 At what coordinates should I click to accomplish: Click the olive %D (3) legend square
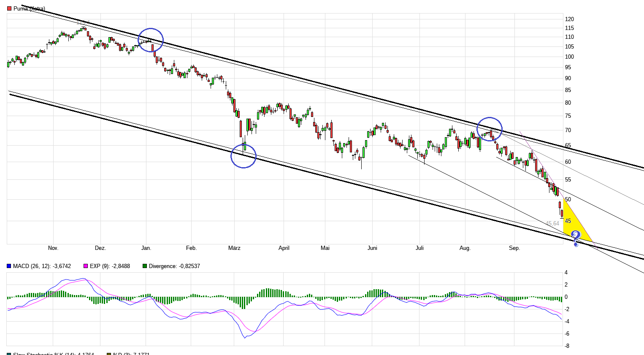108,354
